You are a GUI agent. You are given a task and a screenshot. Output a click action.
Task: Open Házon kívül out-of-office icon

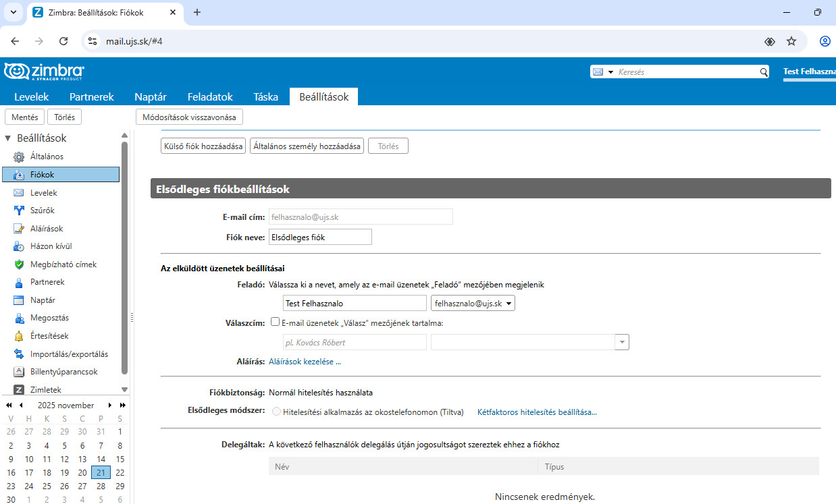(19, 246)
